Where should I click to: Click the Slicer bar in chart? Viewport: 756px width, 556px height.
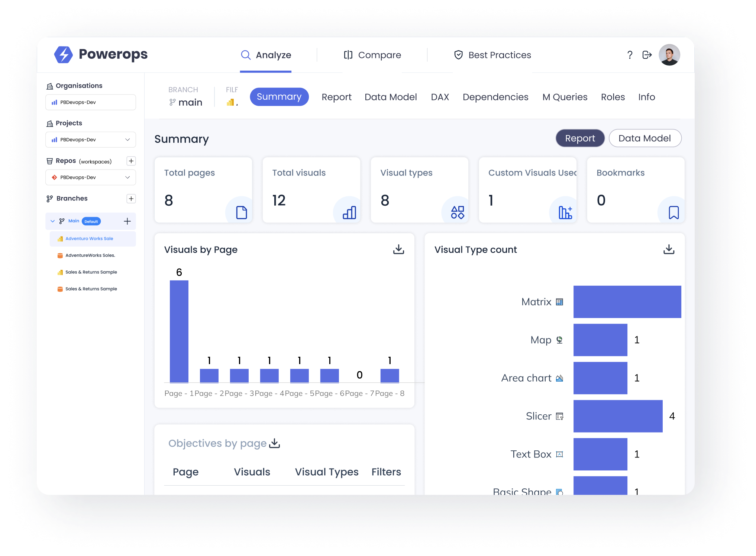pyautogui.click(x=617, y=416)
